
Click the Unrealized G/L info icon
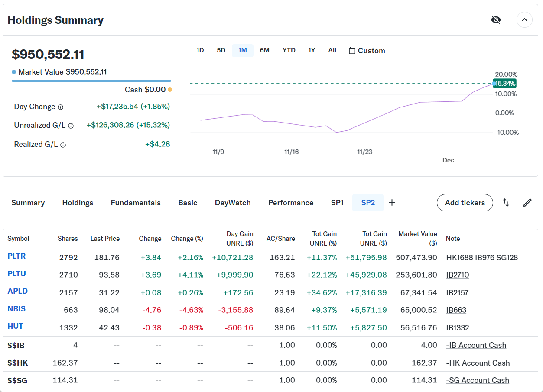point(71,126)
